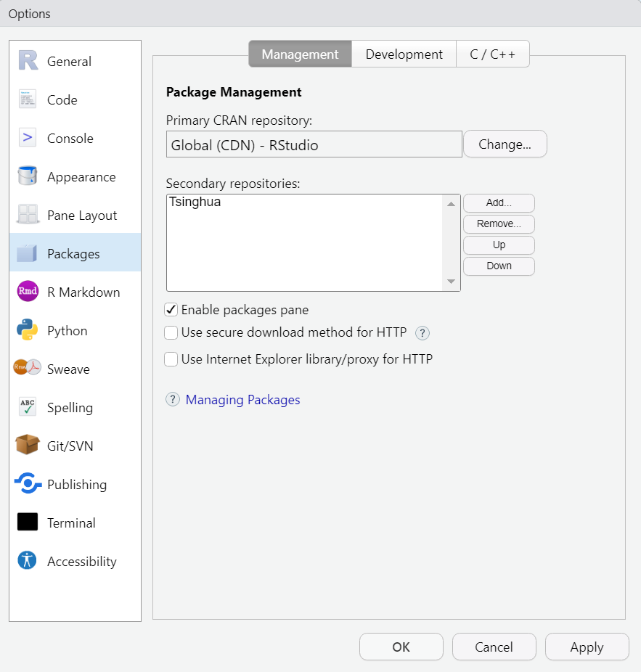Open Code options section

(75, 99)
